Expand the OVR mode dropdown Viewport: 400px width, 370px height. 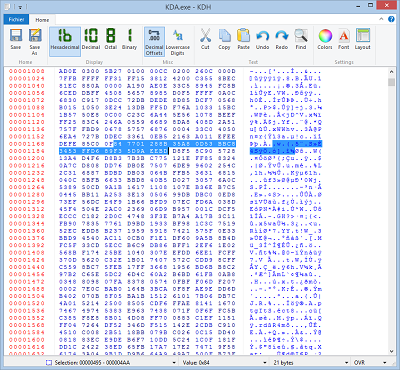pos(385,362)
